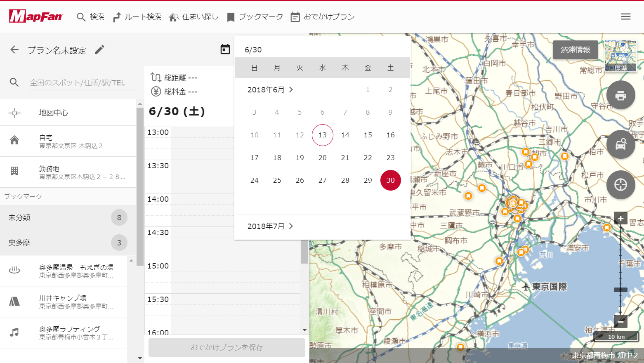This screenshot has width=644, height=363.
Task: Click the left panel scrollbar
Action: 140,186
